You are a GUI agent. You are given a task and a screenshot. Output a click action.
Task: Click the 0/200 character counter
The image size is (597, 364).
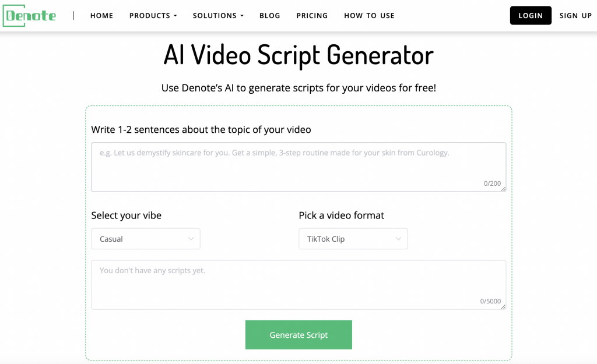coord(491,183)
